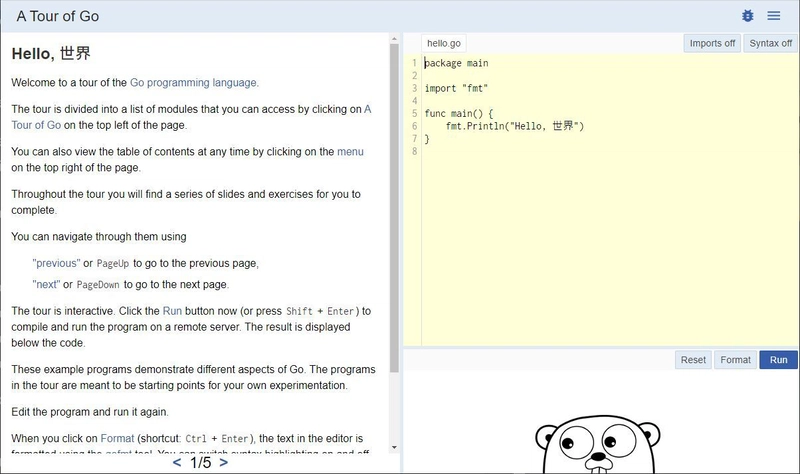Viewport: 800px width, 474px height.
Task: Click the "next" link
Action: tap(46, 285)
